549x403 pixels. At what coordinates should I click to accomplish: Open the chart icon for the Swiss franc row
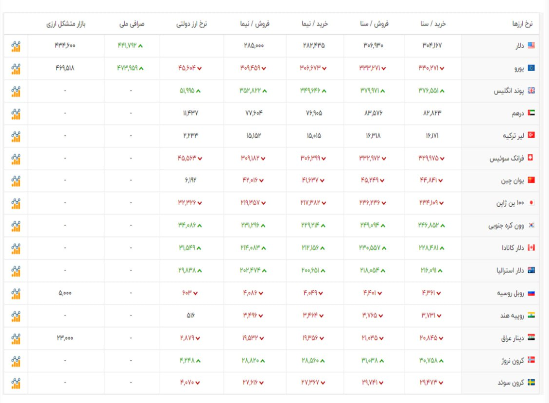coord(16,159)
